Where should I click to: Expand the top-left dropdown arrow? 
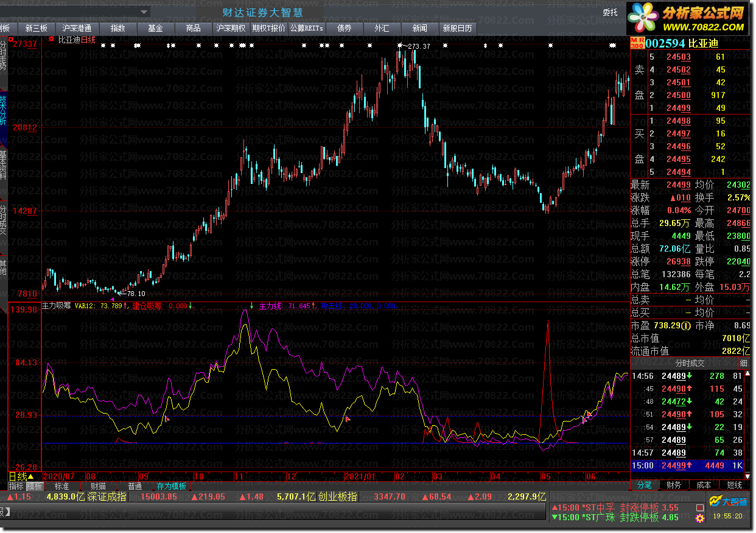[x=144, y=12]
